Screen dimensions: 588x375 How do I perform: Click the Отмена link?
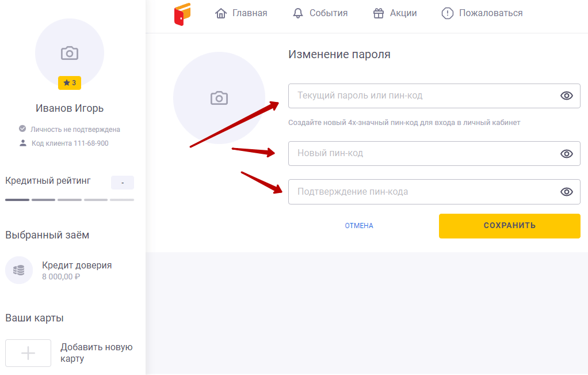coord(359,226)
